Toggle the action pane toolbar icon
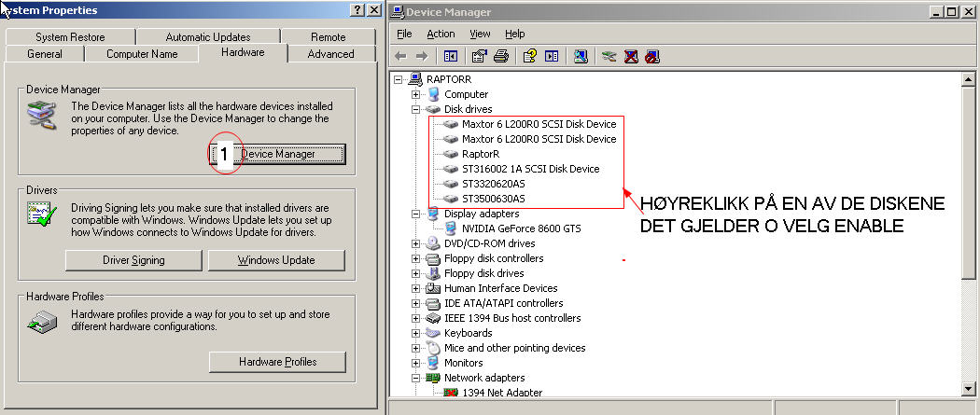 (552, 56)
